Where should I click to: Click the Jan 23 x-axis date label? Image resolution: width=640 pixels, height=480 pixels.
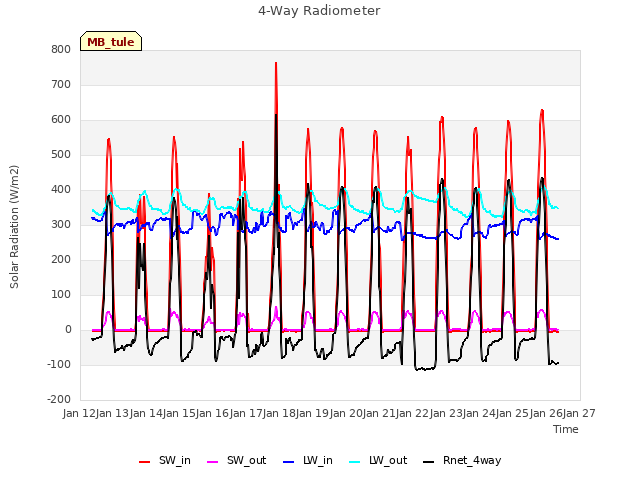click(446, 414)
